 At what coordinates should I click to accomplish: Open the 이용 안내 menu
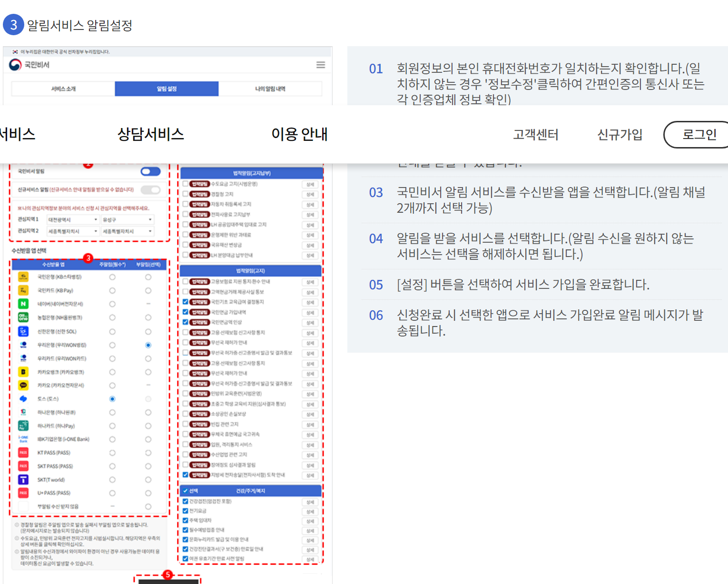click(299, 134)
